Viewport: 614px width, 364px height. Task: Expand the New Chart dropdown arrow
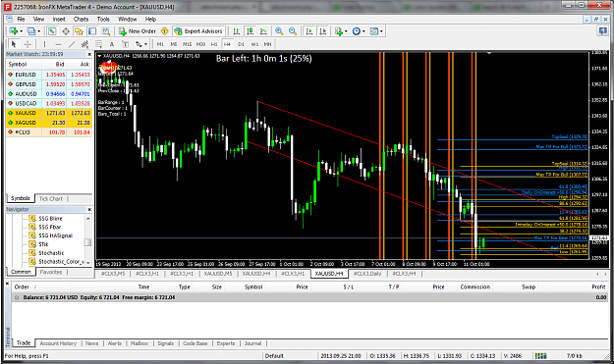pyautogui.click(x=22, y=31)
